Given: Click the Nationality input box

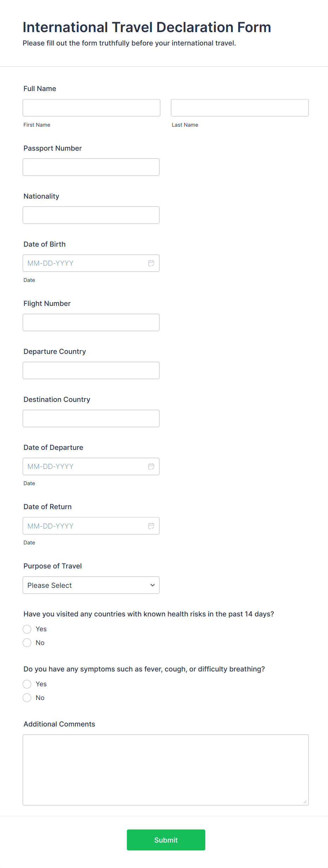Looking at the screenshot, I should click(91, 215).
